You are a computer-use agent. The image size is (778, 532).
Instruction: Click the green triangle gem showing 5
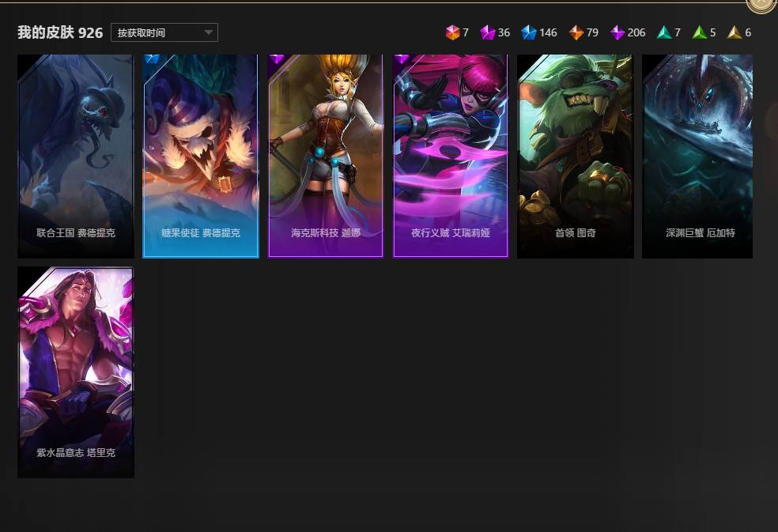coord(699,32)
